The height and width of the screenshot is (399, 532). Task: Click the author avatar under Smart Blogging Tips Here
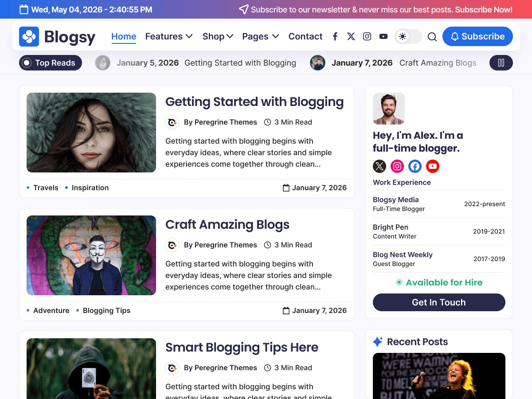click(x=172, y=368)
